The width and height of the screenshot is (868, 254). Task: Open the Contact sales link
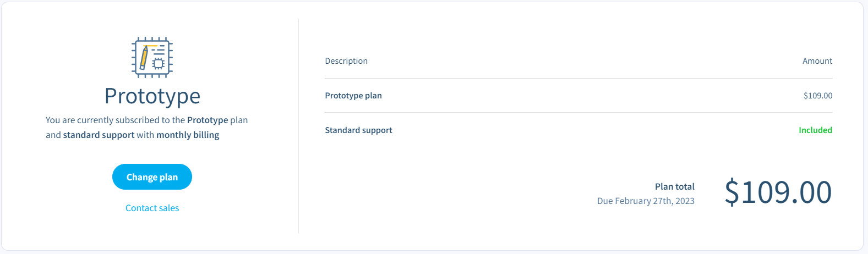[152, 208]
